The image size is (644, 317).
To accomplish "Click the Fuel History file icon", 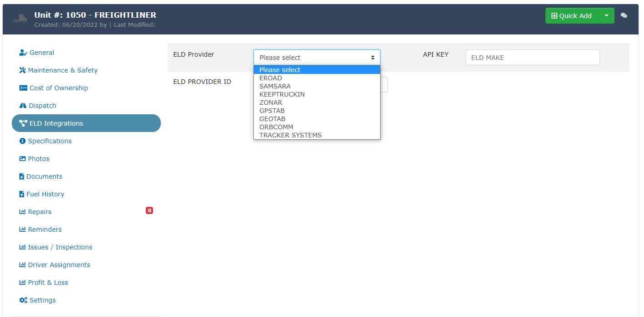I will [21, 194].
